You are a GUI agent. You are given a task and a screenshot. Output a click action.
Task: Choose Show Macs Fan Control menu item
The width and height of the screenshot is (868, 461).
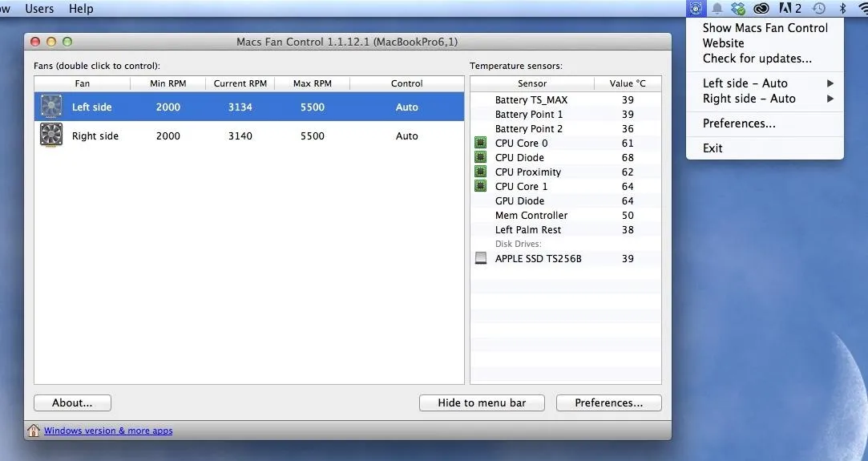[x=765, y=28]
